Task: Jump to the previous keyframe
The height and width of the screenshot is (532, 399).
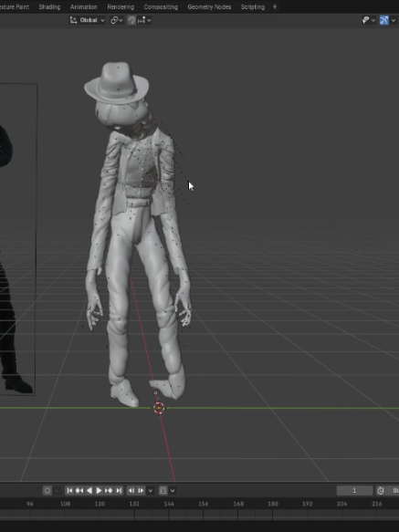Action: (x=79, y=490)
